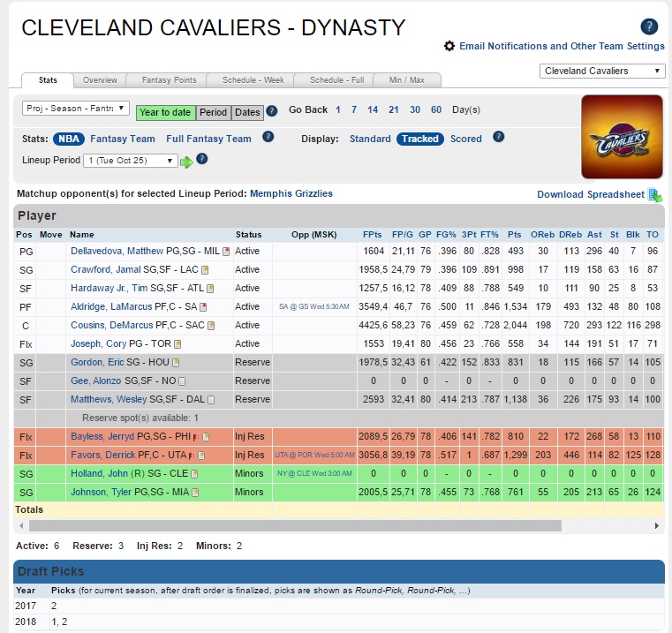Viewport: 672px width, 633px height.
Task: Sort table by FP/G column
Action: tap(403, 235)
